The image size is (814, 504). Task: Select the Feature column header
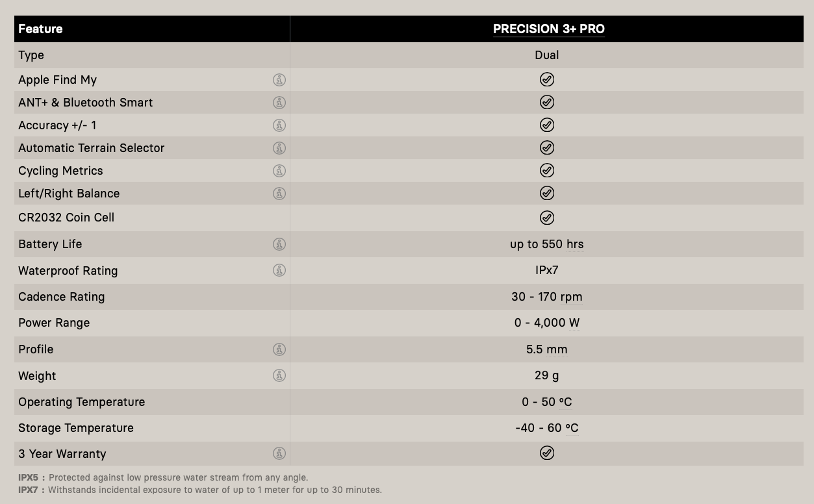tap(40, 29)
